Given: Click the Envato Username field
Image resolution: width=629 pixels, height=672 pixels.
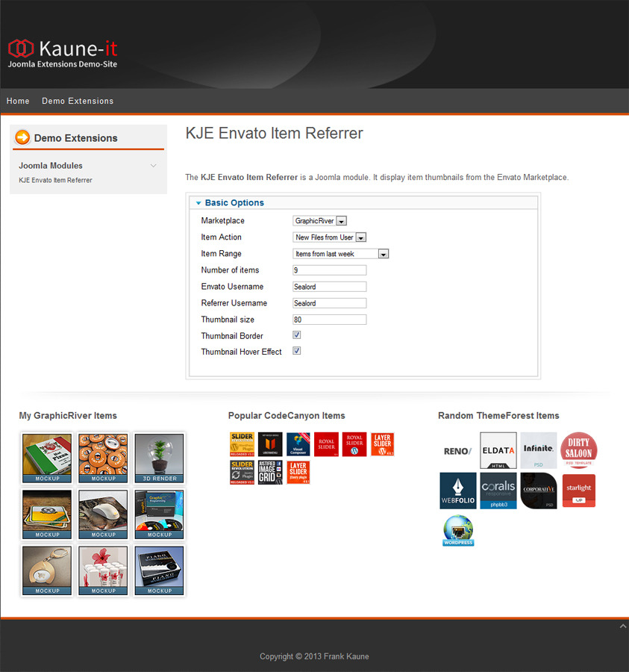Looking at the screenshot, I should [x=329, y=286].
